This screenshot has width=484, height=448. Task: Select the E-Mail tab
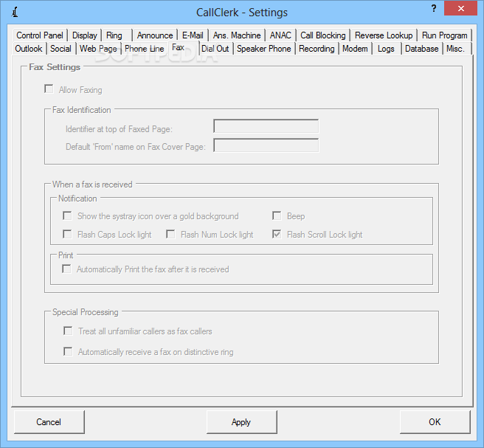click(x=193, y=35)
